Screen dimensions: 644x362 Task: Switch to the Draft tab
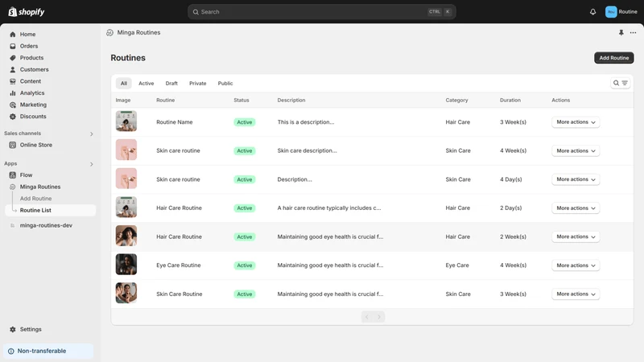click(171, 84)
